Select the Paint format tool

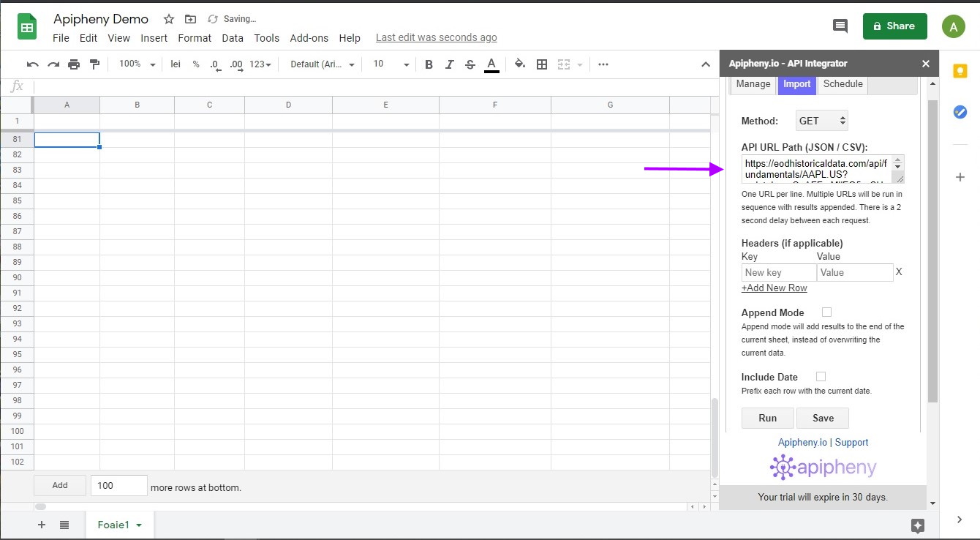94,64
